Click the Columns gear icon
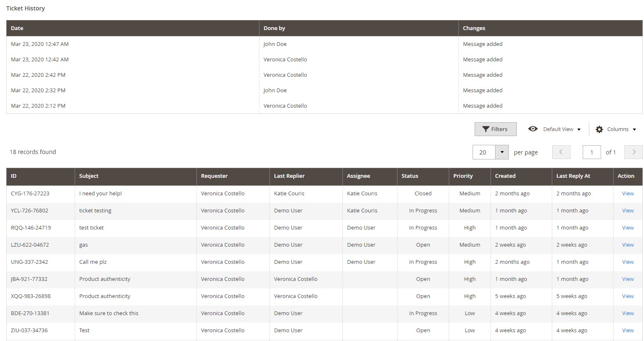This screenshot has width=644, height=341. coord(599,129)
